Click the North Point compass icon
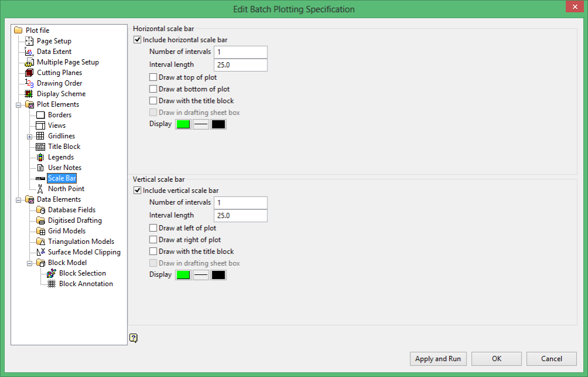The height and width of the screenshot is (377, 588). point(40,189)
